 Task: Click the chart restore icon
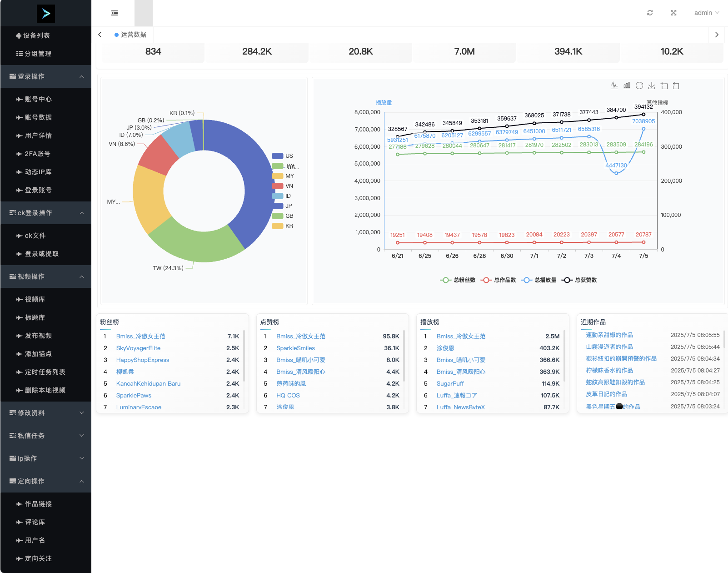[x=639, y=85]
